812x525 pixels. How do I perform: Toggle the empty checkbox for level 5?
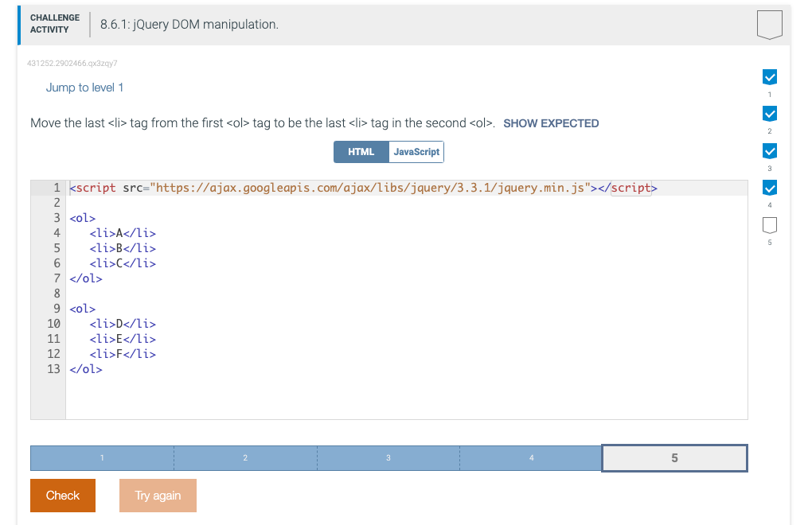[769, 225]
